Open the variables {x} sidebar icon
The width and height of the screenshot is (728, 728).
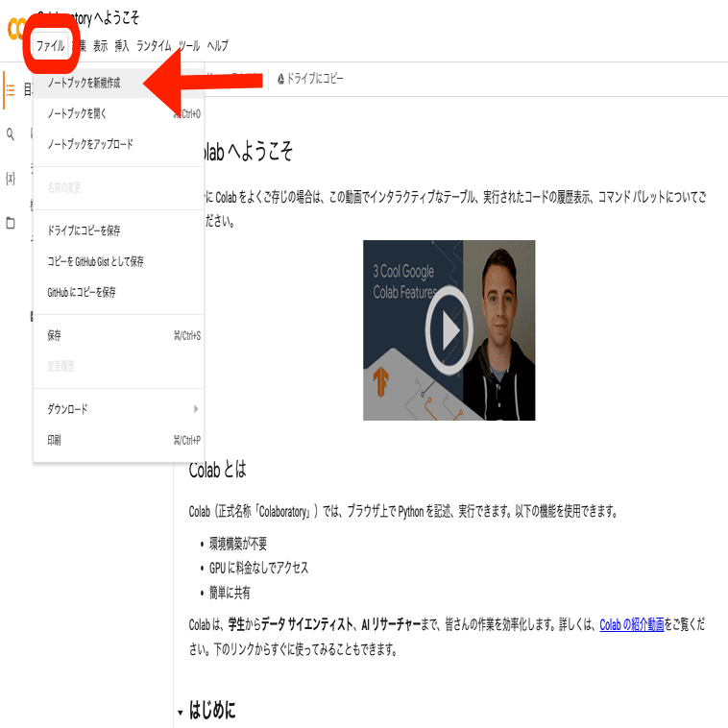point(11,178)
